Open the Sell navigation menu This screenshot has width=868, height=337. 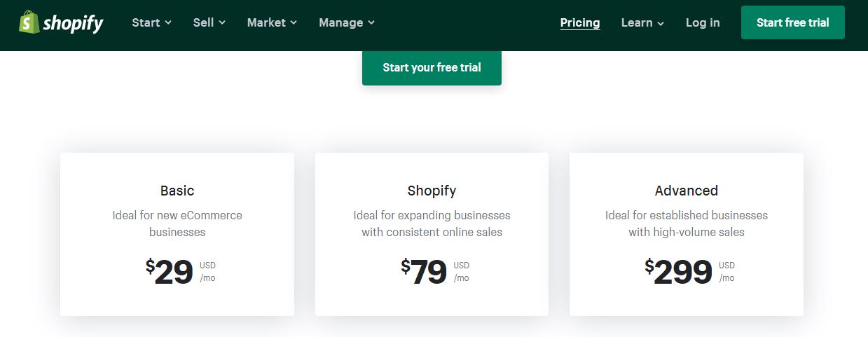209,22
